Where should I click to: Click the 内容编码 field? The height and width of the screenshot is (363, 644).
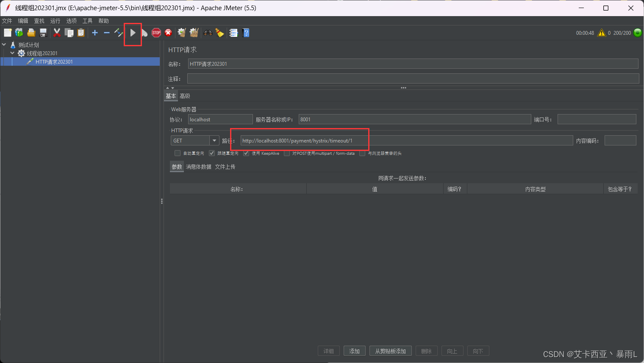coord(620,140)
